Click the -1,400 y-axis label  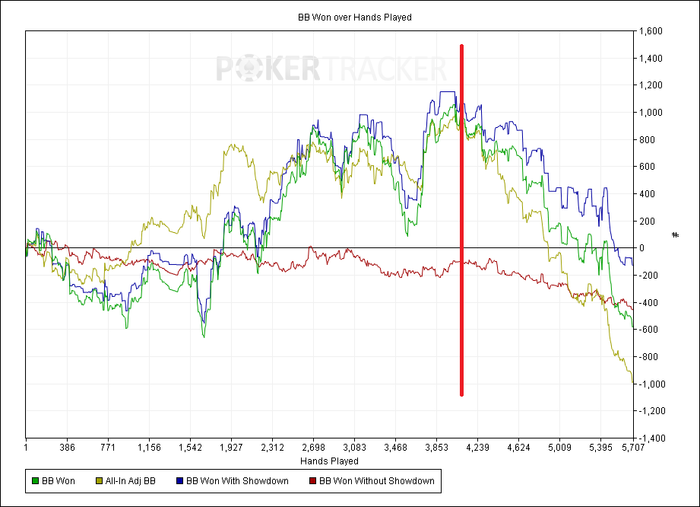pos(650,438)
